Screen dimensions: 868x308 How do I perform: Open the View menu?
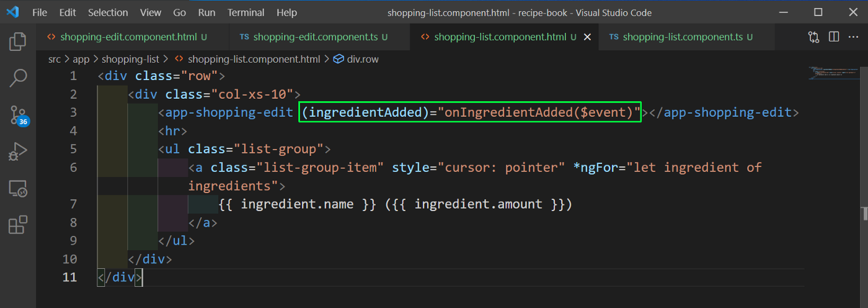151,12
